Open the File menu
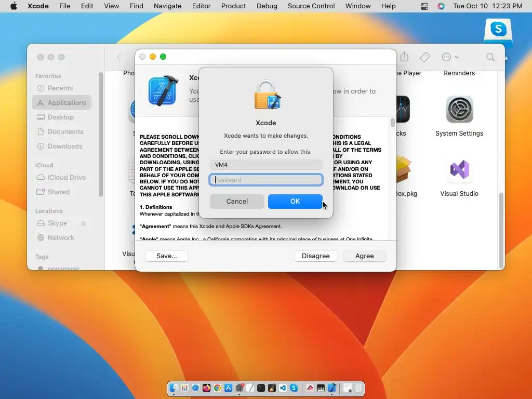 [x=64, y=6]
